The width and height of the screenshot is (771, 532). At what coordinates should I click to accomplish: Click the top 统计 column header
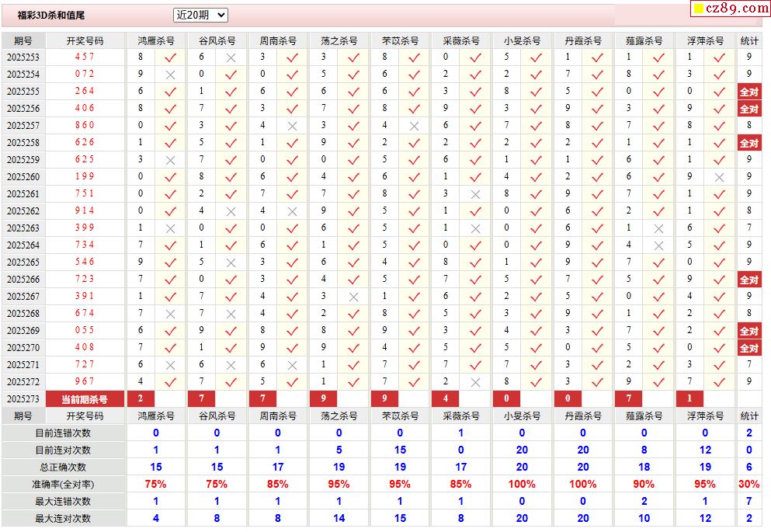click(x=749, y=40)
